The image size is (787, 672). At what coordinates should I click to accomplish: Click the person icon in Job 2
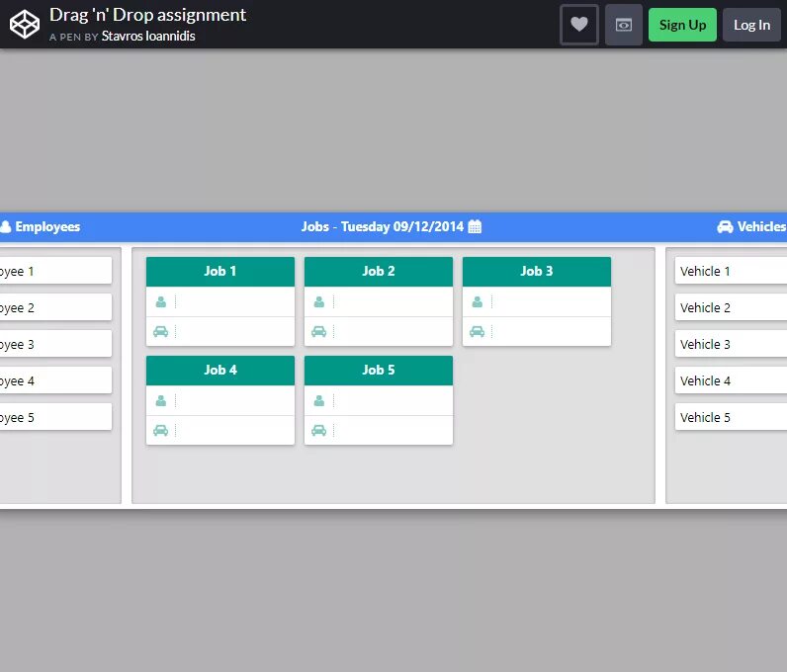click(318, 301)
